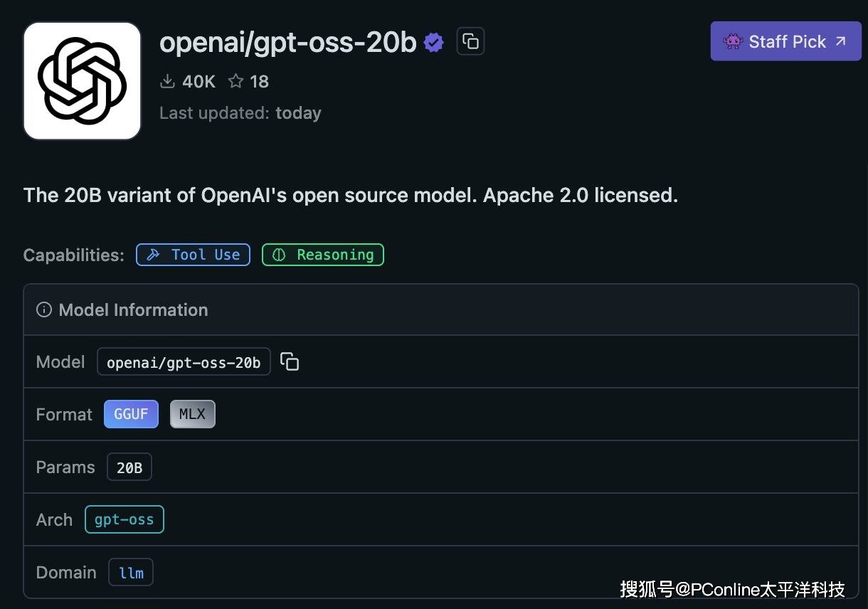Click the 'Last updated: today' text

240,113
